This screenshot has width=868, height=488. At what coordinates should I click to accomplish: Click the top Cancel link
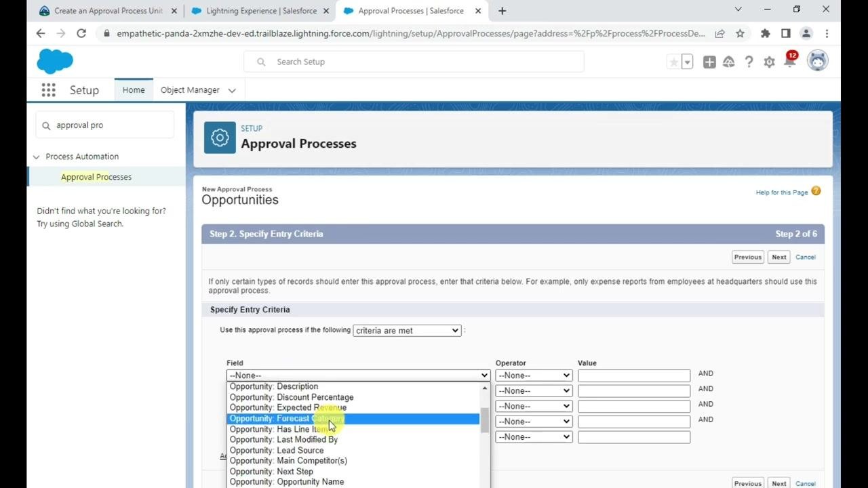point(806,257)
